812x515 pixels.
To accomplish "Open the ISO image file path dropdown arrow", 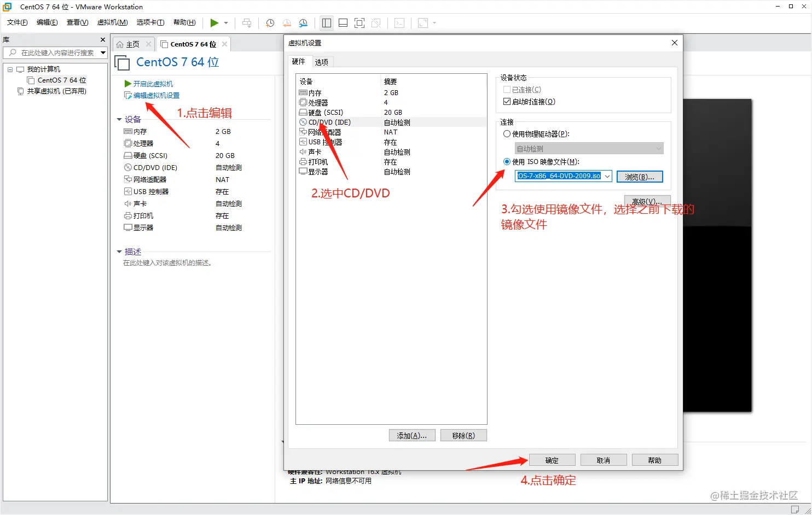I will click(607, 176).
